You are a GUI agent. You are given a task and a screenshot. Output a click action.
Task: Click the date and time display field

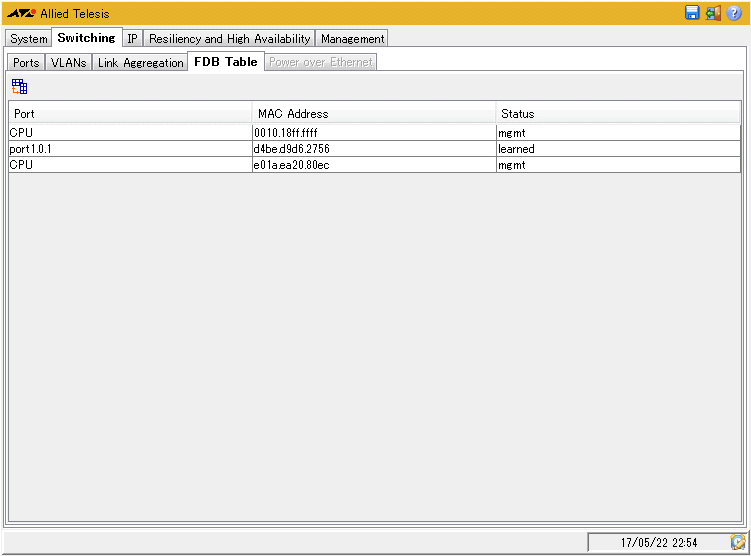click(658, 542)
